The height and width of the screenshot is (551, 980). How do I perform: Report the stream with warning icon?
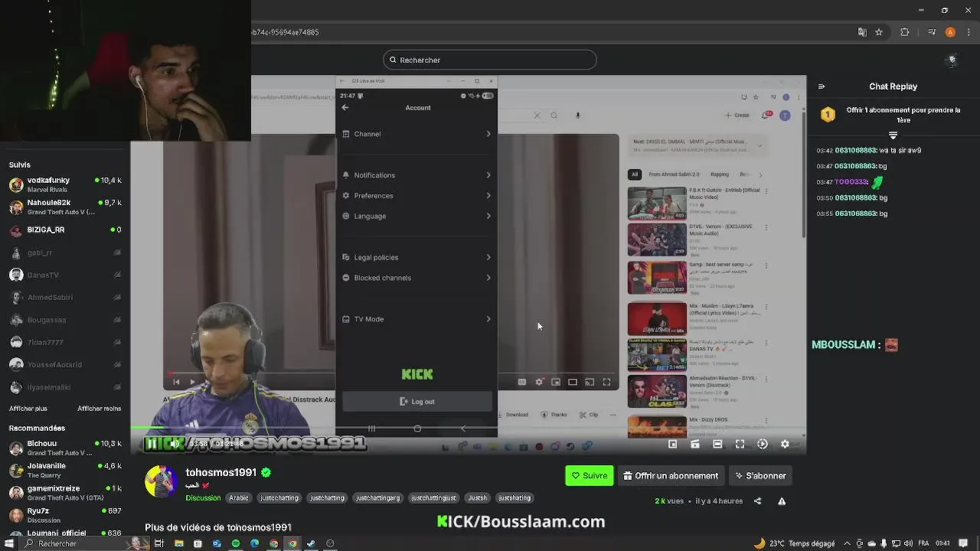(782, 501)
